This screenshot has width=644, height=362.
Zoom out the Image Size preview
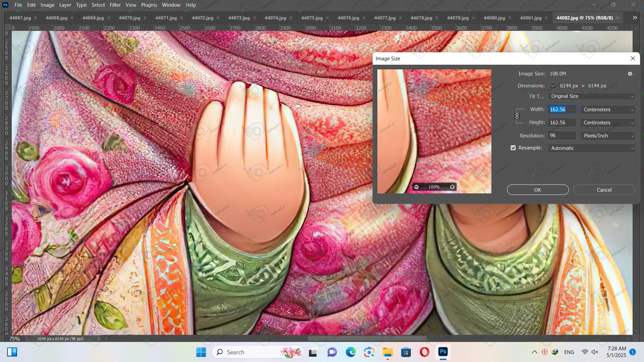416,187
